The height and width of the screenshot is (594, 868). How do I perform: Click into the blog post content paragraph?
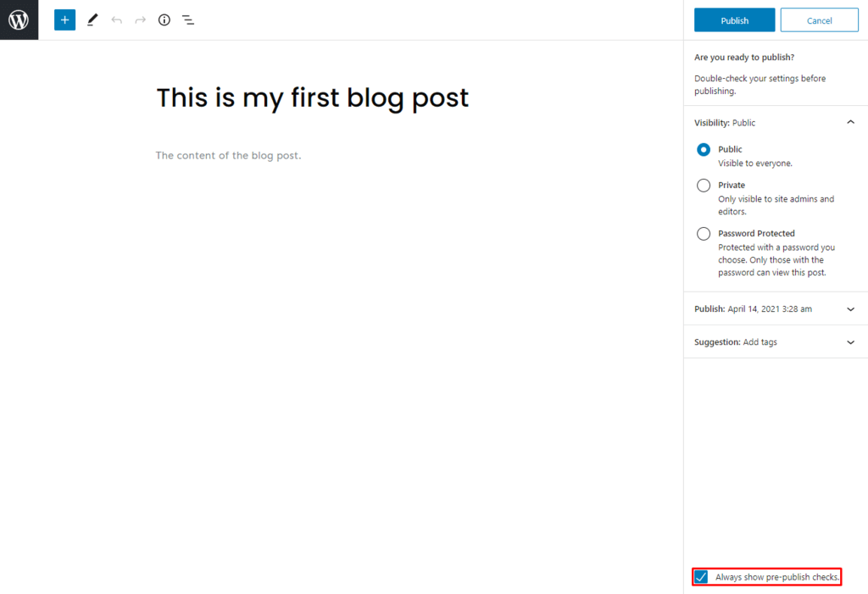click(229, 156)
